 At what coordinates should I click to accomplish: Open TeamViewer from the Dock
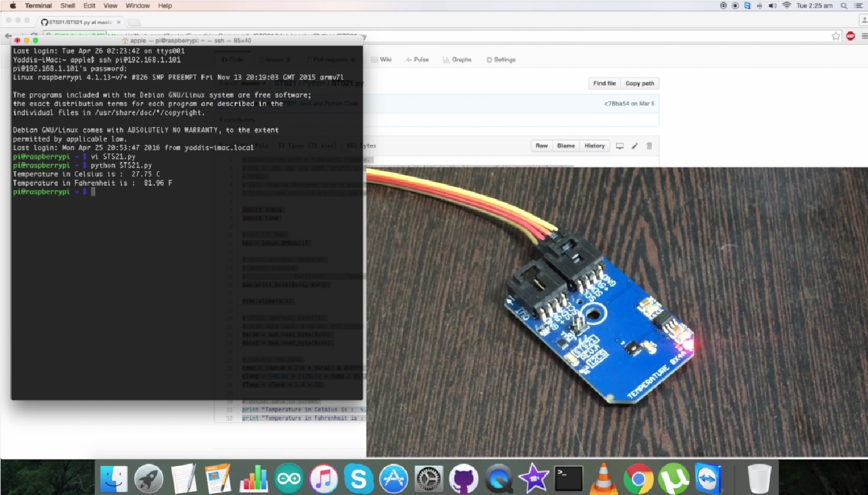click(x=709, y=479)
